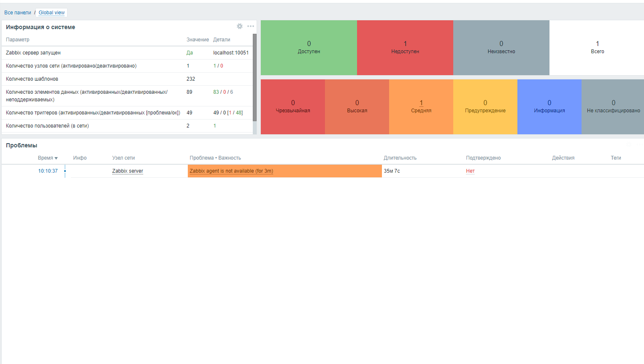Click the "Действия" column header
This screenshot has height=364, width=644.
563,158
